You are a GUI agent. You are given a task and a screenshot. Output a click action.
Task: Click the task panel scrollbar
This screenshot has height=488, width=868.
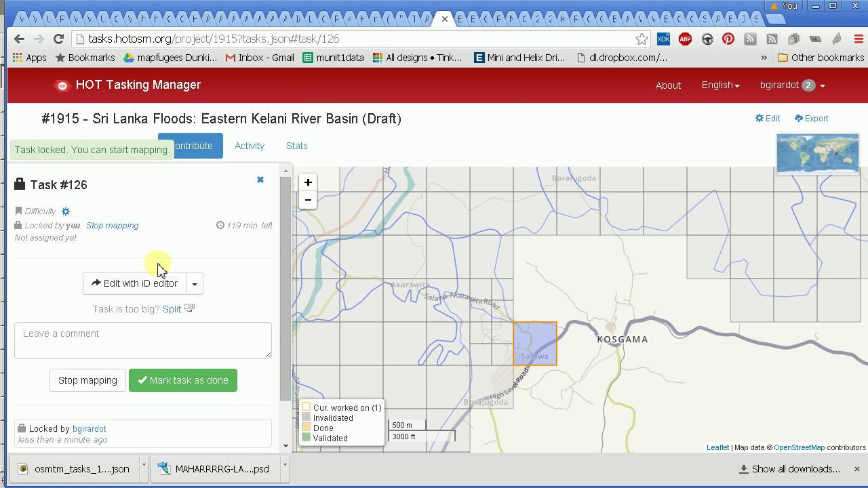pyautogui.click(x=285, y=288)
